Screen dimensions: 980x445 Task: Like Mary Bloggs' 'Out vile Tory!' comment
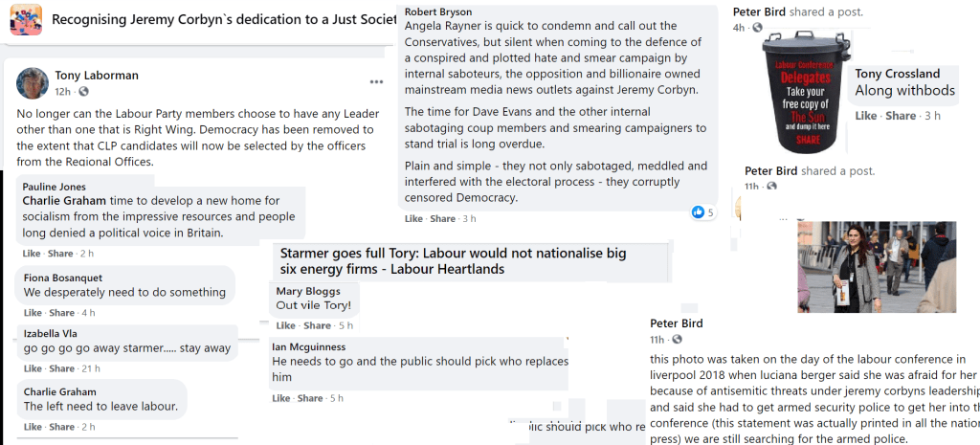click(285, 325)
